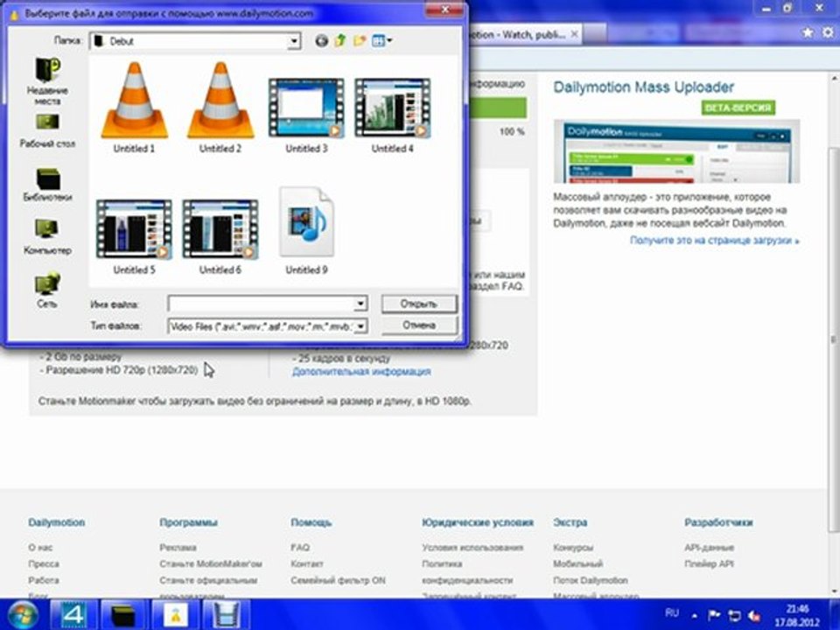Select the Untitled 2 VLC file
Viewport: 840px width, 630px height.
click(x=220, y=107)
